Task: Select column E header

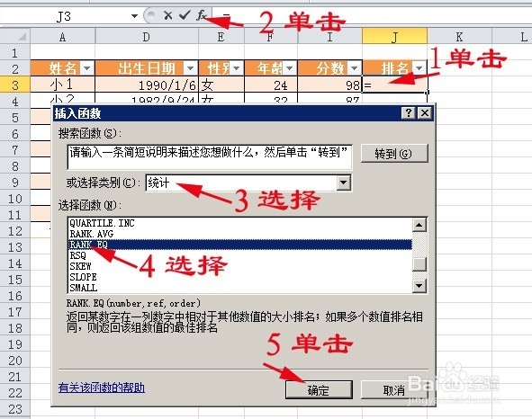Action: (x=221, y=36)
